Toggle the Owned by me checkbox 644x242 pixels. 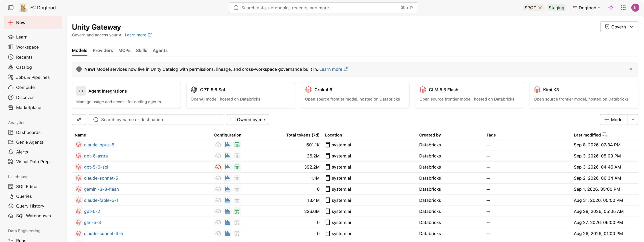coord(233,119)
